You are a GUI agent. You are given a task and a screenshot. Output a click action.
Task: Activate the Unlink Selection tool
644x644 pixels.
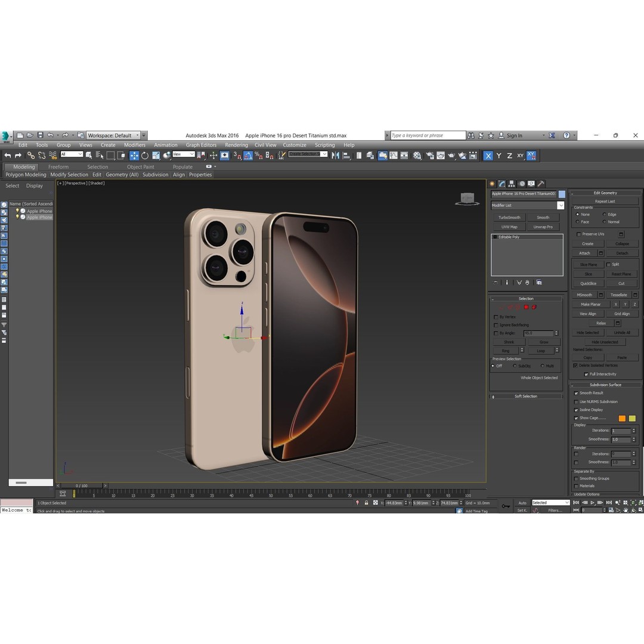42,156
